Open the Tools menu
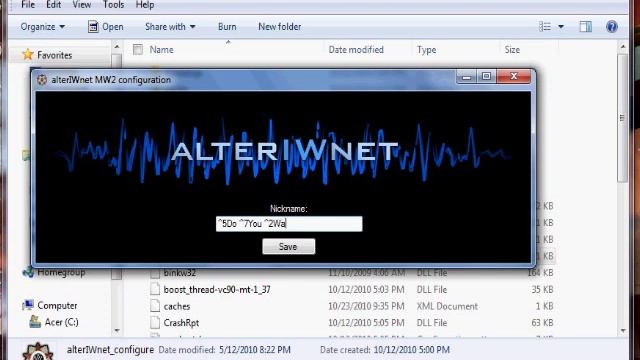The height and width of the screenshot is (360, 640). pos(113,4)
